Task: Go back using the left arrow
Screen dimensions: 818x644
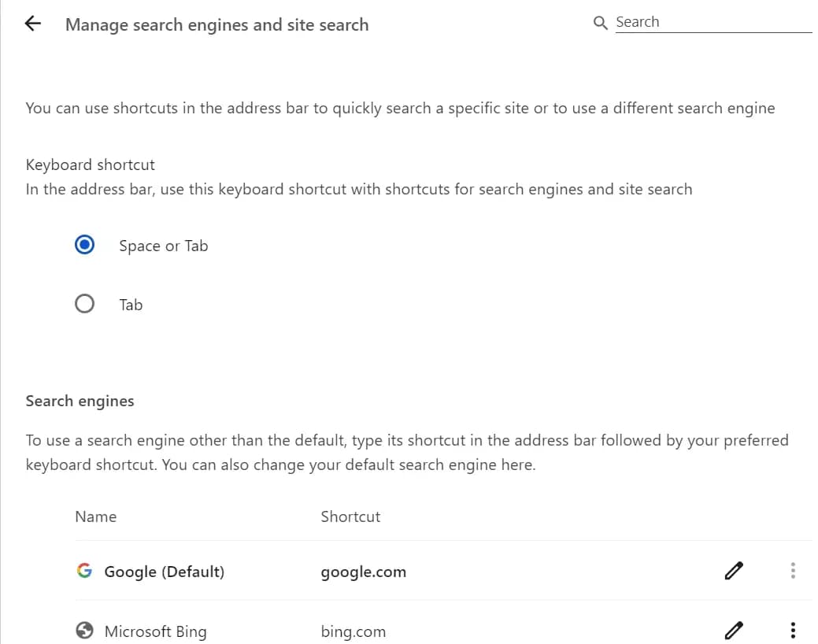Action: 32,24
